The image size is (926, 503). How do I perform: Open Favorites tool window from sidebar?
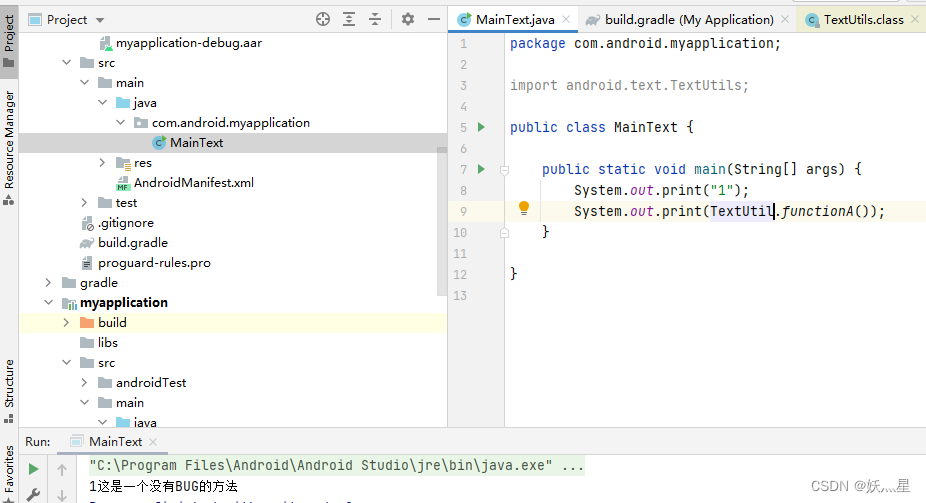pyautogui.click(x=9, y=472)
